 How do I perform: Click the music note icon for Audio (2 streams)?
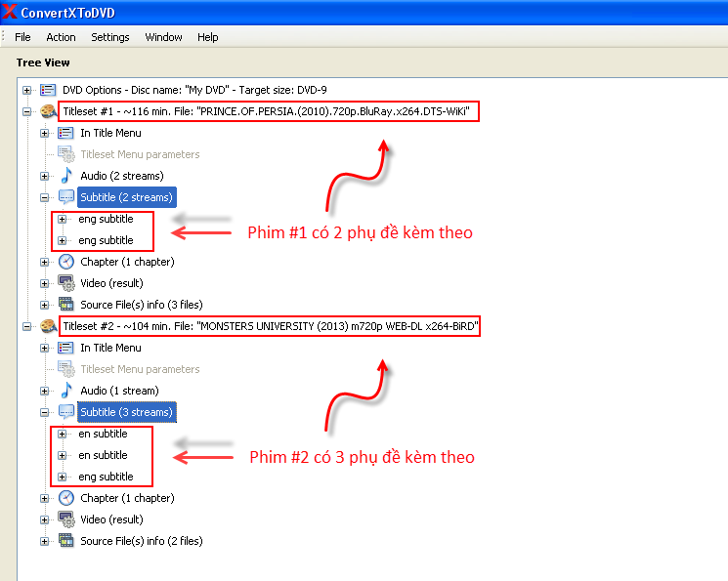66,176
